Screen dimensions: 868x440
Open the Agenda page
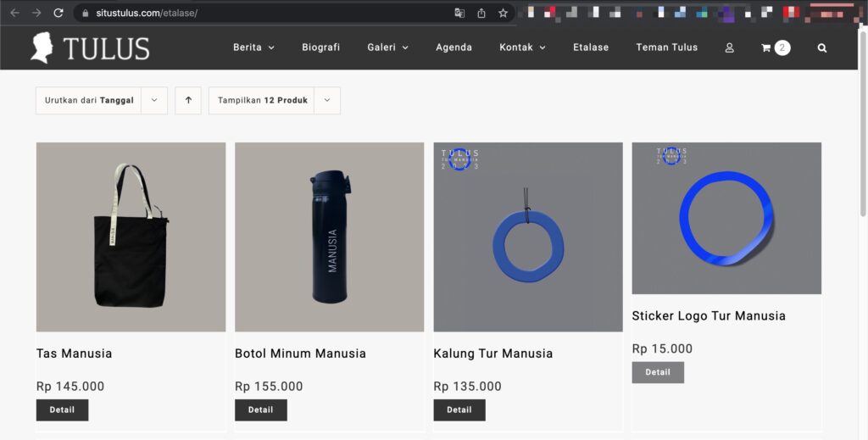pos(453,47)
